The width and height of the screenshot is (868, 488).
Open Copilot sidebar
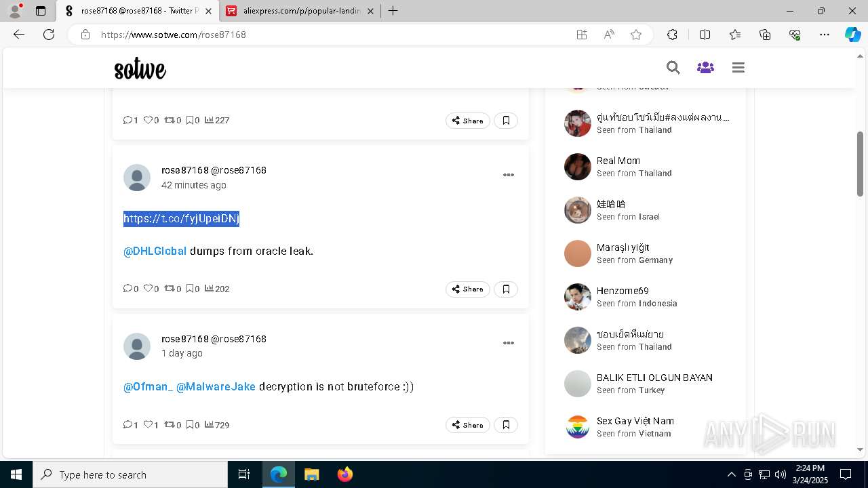pos(852,35)
